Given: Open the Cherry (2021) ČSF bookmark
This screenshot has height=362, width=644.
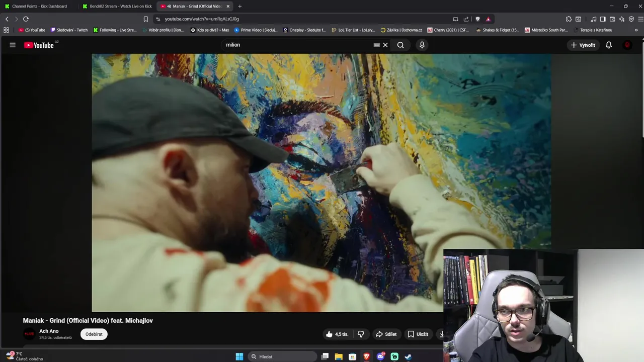Looking at the screenshot, I should pyautogui.click(x=448, y=30).
